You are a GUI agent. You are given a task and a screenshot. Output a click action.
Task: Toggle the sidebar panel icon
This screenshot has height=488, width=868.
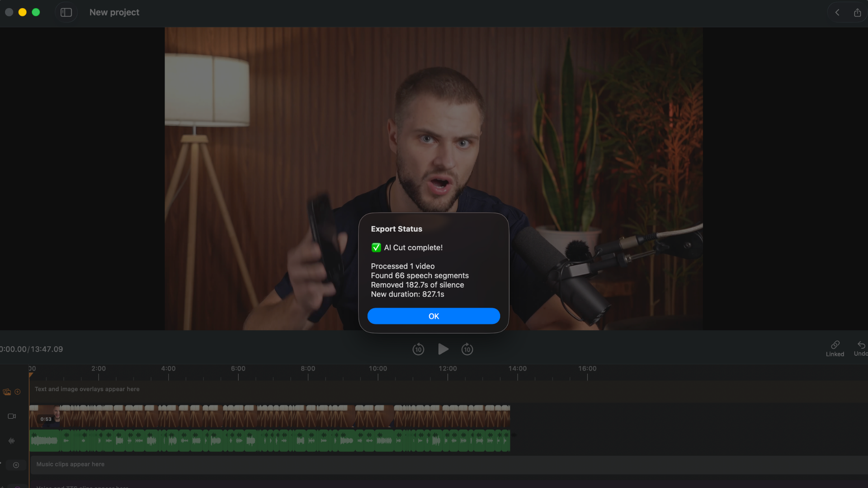coord(66,12)
